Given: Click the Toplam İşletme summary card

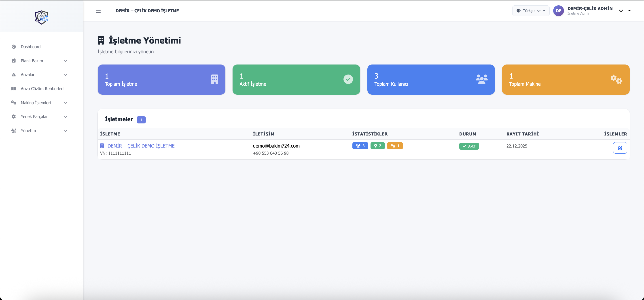Looking at the screenshot, I should (161, 79).
